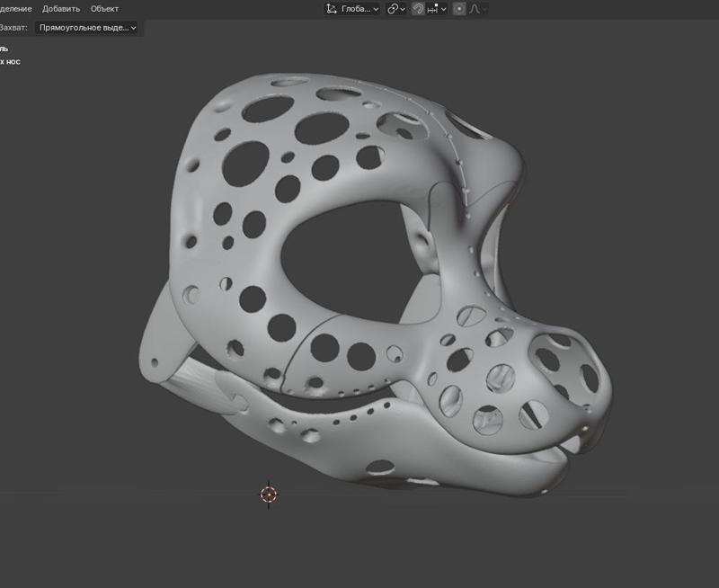Expand the pivot point dropdown arrow
The height and width of the screenshot is (588, 719).
click(x=404, y=8)
